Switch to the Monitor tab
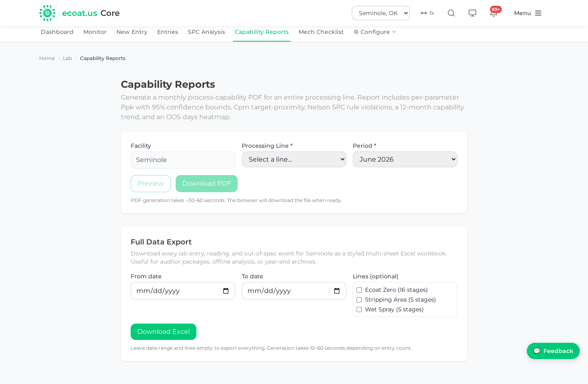This screenshot has height=384, width=588. [95, 32]
